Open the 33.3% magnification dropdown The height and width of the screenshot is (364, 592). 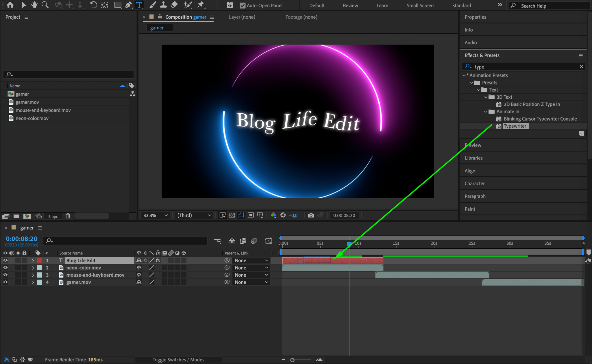tap(155, 215)
